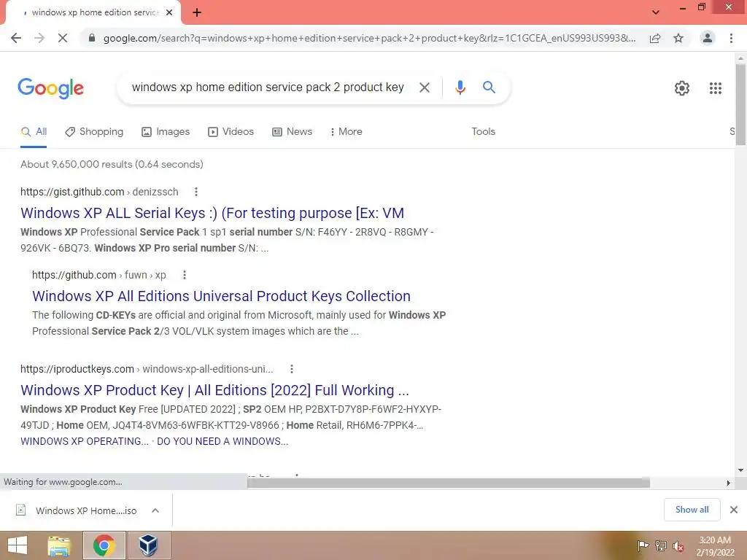Screen dimensions: 747x560
Task: Close the windows xp search tab
Action: tap(169, 12)
